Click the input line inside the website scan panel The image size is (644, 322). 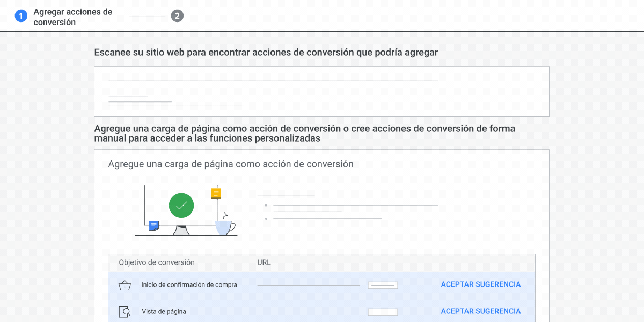(x=273, y=79)
